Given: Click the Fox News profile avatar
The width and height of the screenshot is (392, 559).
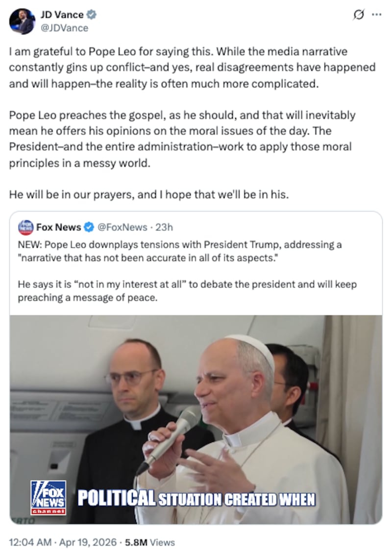Looking at the screenshot, I should 26,227.
